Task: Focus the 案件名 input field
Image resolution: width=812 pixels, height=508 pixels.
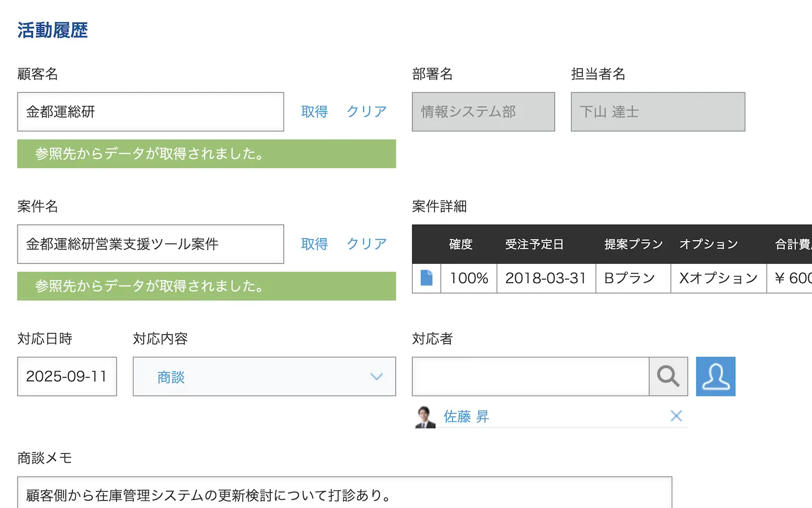Action: 151,244
